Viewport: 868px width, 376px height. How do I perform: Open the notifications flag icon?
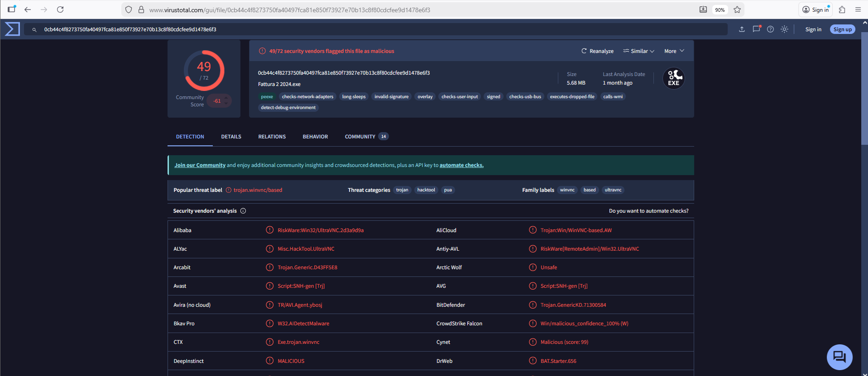point(756,29)
